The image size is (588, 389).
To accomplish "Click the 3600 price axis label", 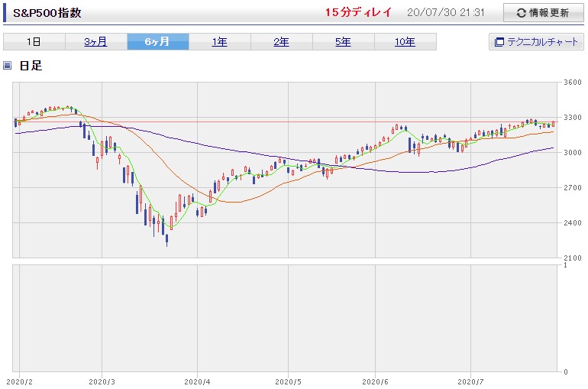I will click(573, 82).
